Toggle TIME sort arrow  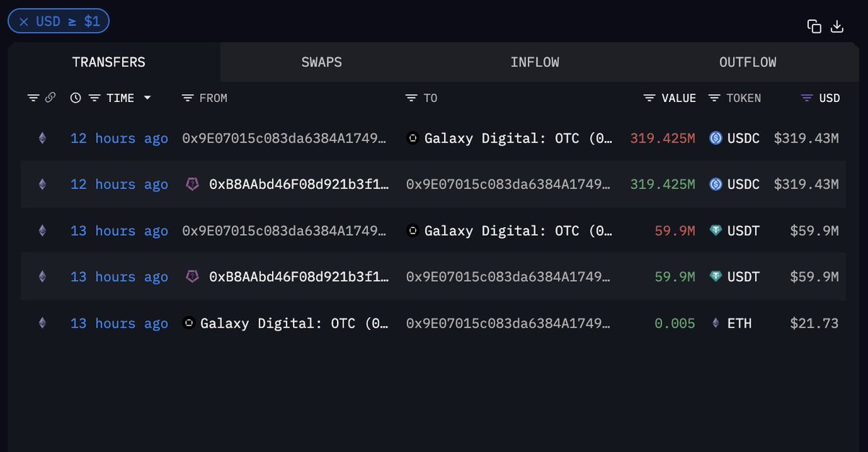pyautogui.click(x=147, y=98)
